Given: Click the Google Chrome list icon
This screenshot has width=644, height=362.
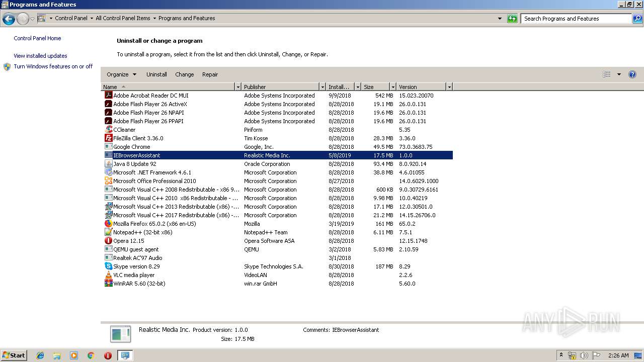Looking at the screenshot, I should tap(108, 147).
